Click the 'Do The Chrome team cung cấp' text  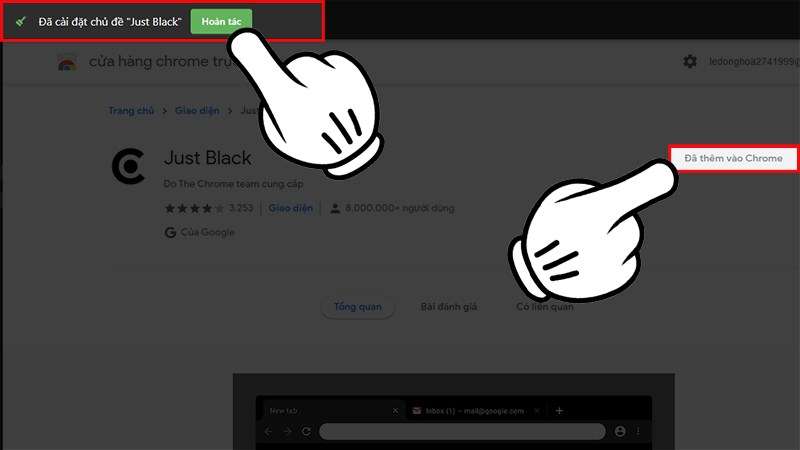click(233, 184)
